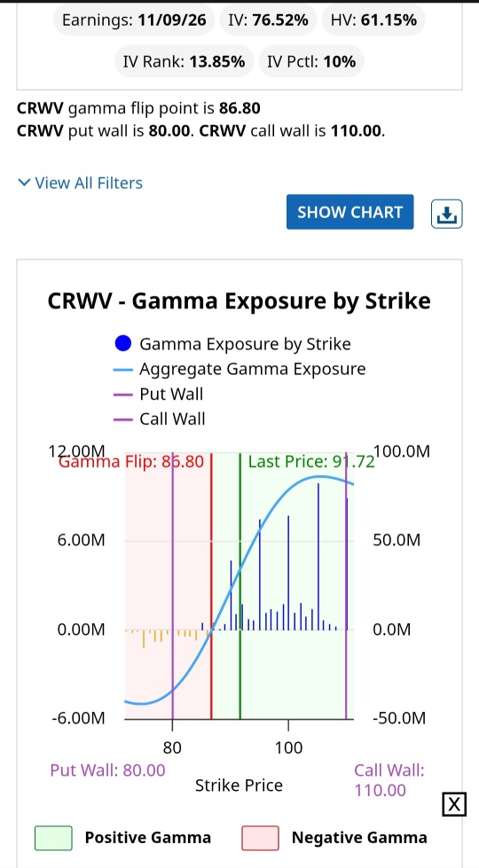
Task: Click the Last Price 91.72 green line
Action: [x=240, y=586]
